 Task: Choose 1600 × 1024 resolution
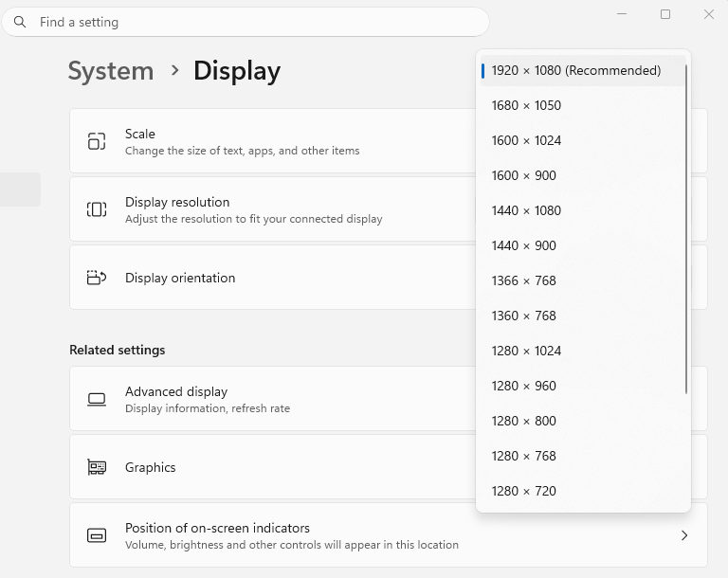[583, 140]
